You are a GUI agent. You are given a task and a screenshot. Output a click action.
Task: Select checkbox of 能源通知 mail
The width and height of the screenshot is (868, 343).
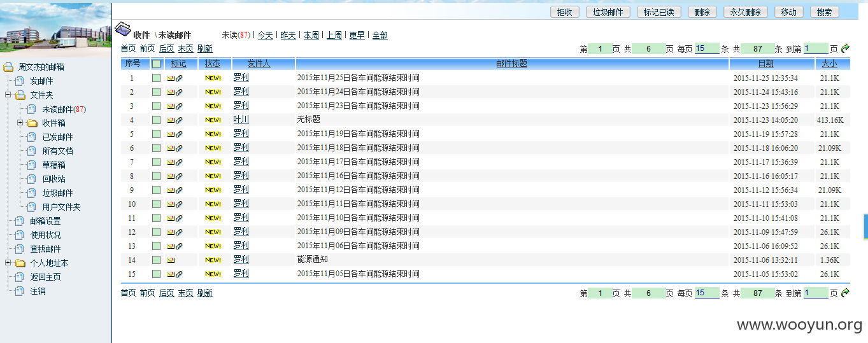coord(156,260)
